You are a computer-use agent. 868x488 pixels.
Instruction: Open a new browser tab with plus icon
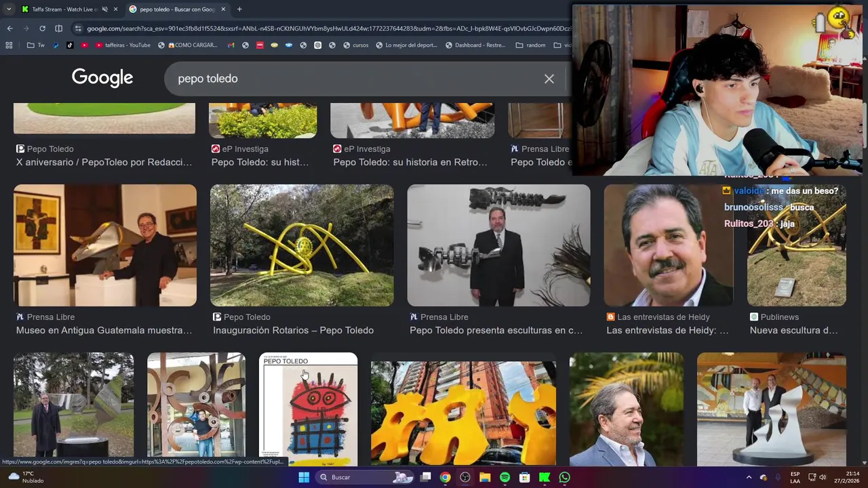(x=239, y=9)
